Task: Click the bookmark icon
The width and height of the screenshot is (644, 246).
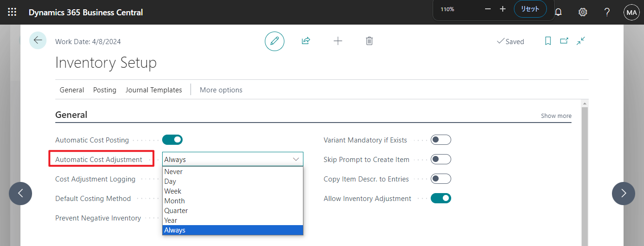Action: click(548, 41)
